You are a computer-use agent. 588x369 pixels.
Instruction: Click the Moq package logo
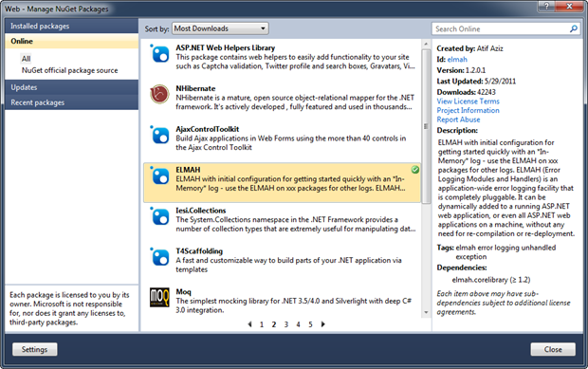(159, 297)
